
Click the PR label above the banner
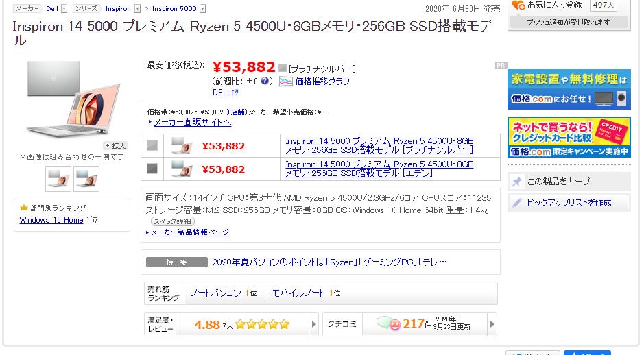point(501,65)
